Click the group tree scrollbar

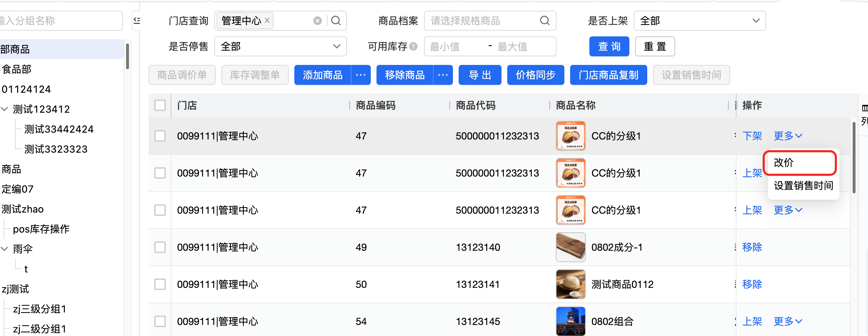(128, 56)
